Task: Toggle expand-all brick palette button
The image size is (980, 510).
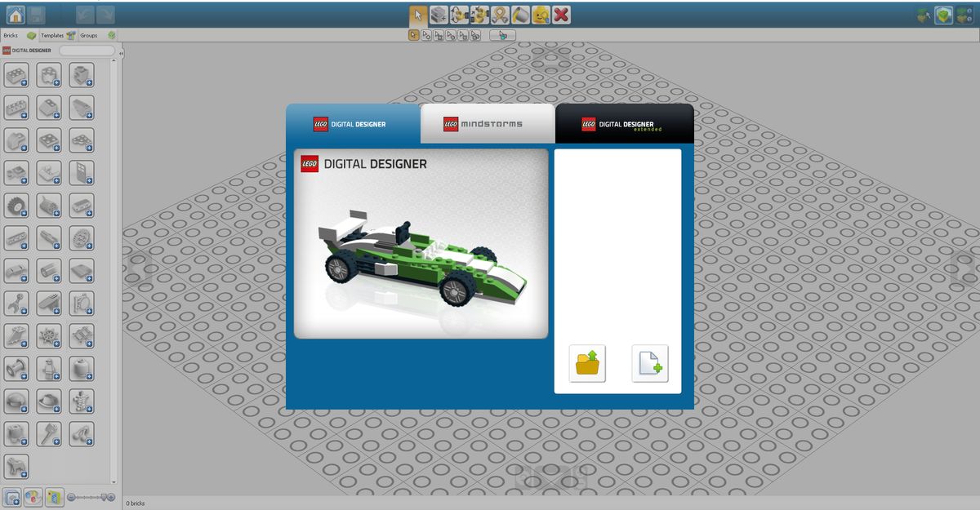Action: click(x=12, y=496)
